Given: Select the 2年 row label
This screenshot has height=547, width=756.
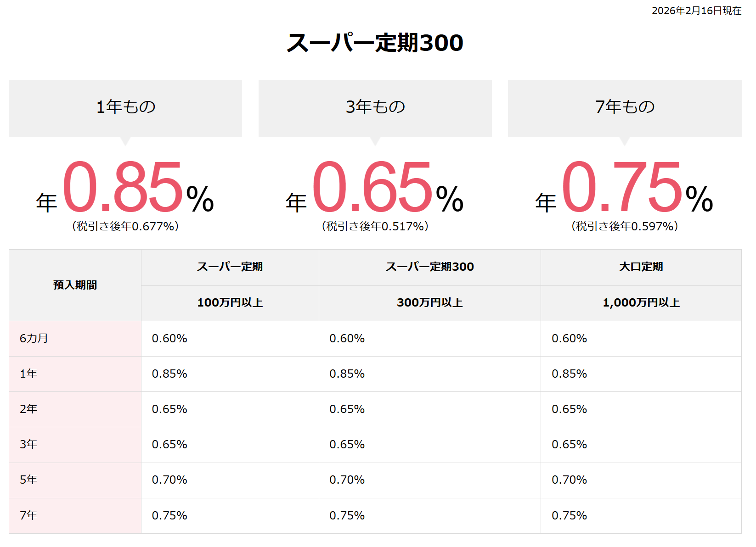Looking at the screenshot, I should coord(28,409).
